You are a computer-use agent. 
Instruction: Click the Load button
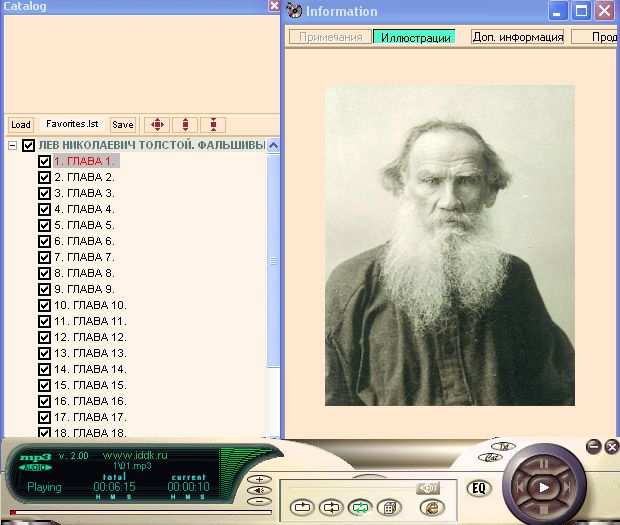tap(21, 125)
